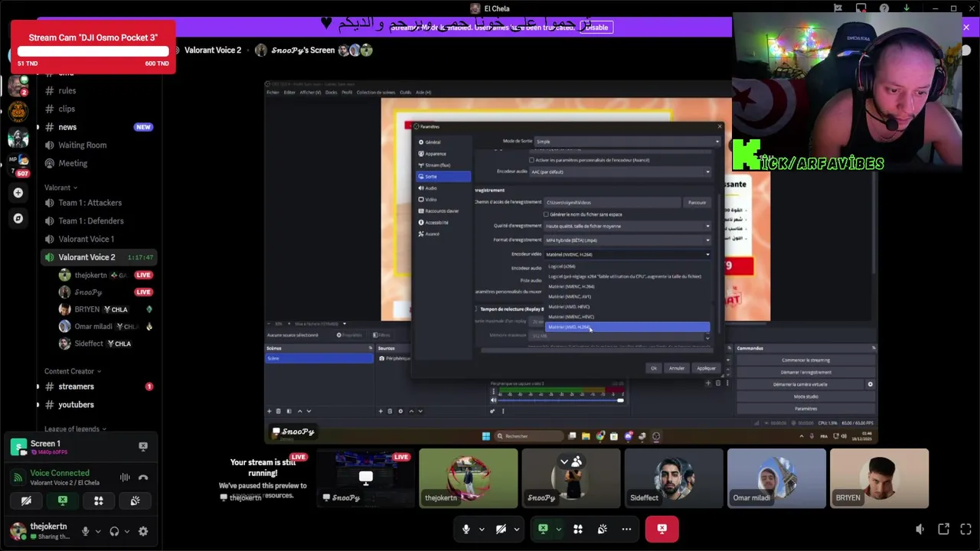
Task: Click Annuler in the shared OBS dialog
Action: pyautogui.click(x=677, y=368)
